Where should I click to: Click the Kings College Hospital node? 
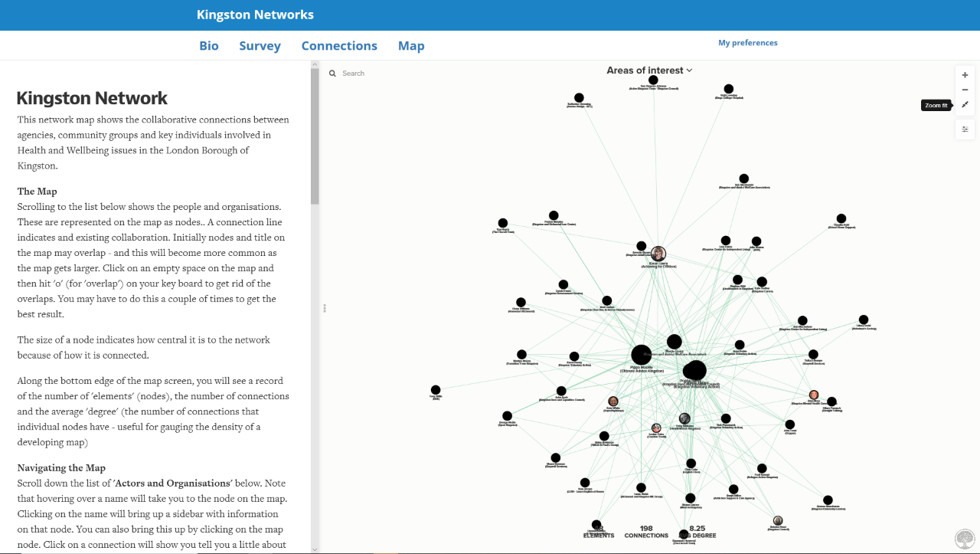[729, 90]
